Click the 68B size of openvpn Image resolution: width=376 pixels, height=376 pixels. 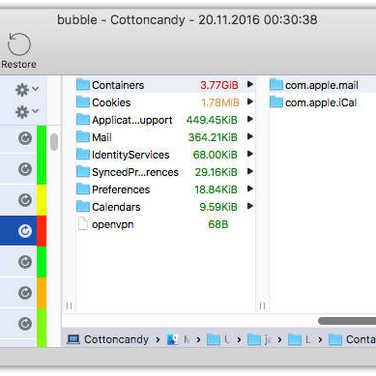[218, 224]
